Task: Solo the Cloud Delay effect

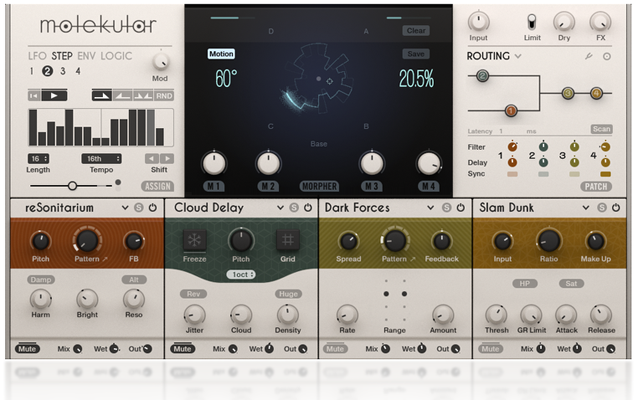Action: [294, 208]
